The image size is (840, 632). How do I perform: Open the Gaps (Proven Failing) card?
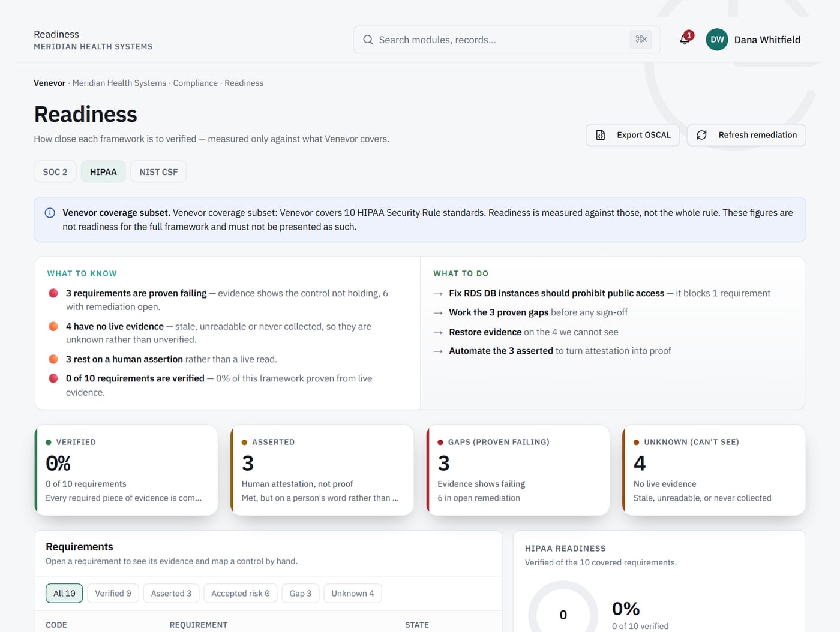[518, 470]
